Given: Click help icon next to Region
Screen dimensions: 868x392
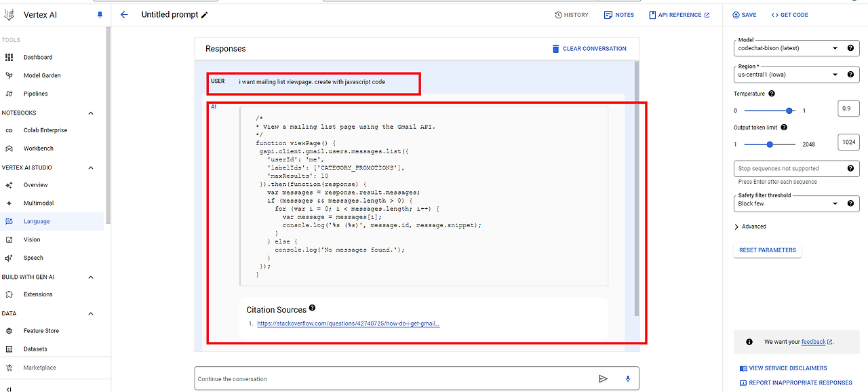Looking at the screenshot, I should (x=850, y=75).
